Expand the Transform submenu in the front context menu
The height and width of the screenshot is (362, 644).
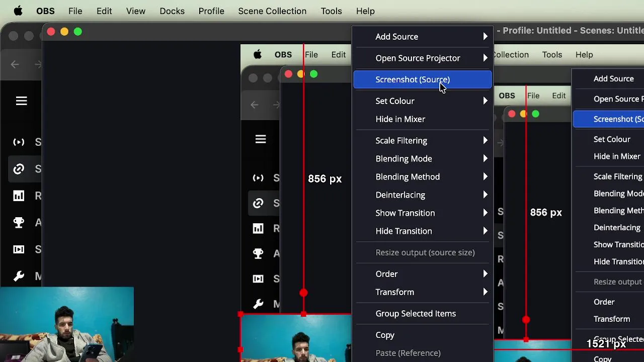click(x=423, y=292)
